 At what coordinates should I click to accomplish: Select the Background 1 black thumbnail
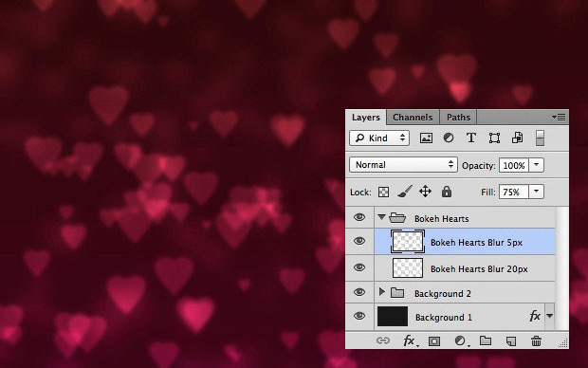point(393,316)
